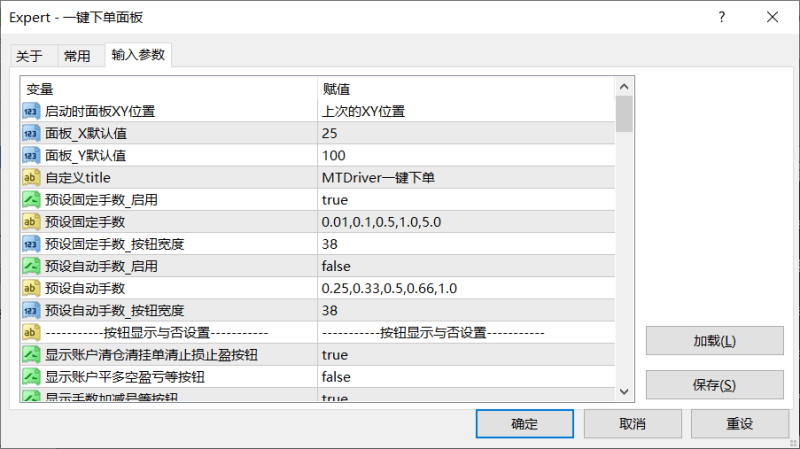
Task: Select the 自定义title variable name
Action: point(78,178)
